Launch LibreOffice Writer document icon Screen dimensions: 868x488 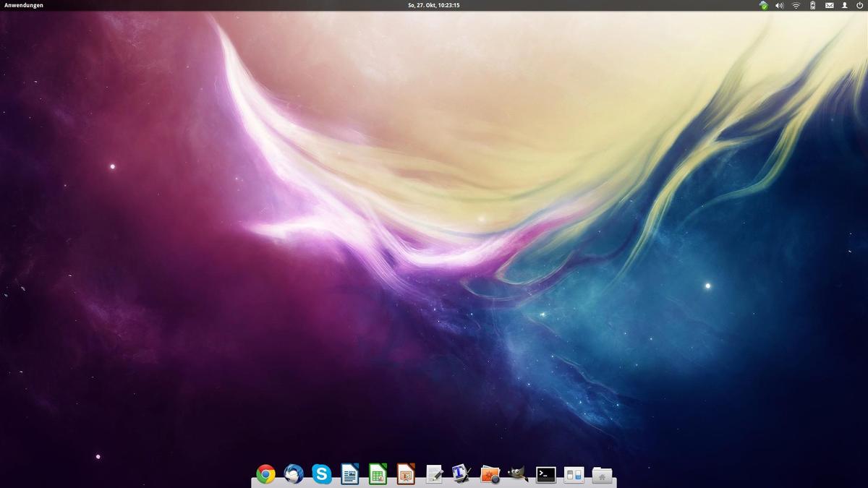click(350, 474)
